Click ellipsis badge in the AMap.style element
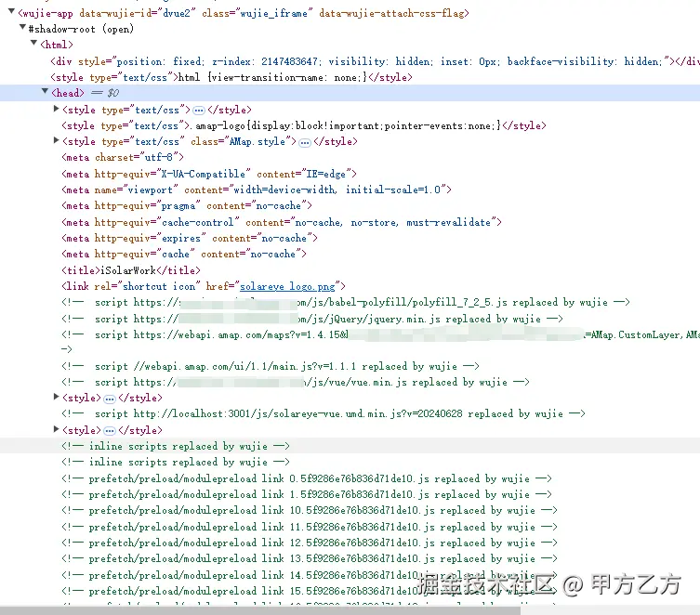 click(x=304, y=142)
